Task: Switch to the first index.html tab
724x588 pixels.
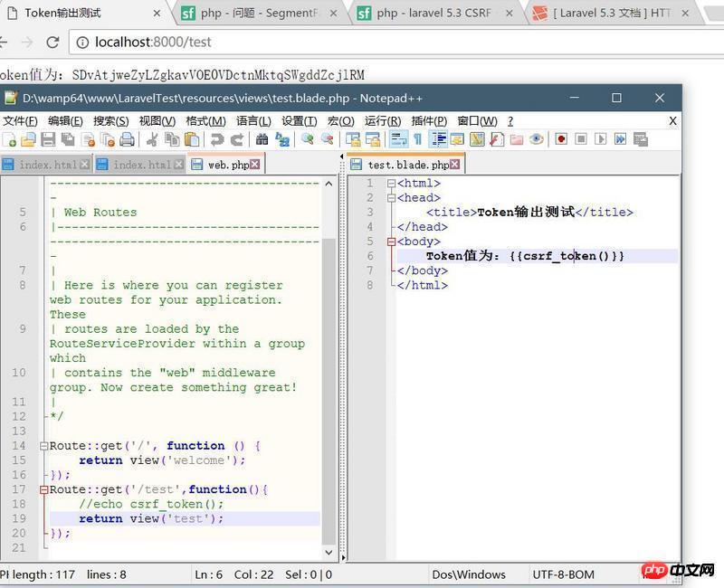Action: click(47, 165)
